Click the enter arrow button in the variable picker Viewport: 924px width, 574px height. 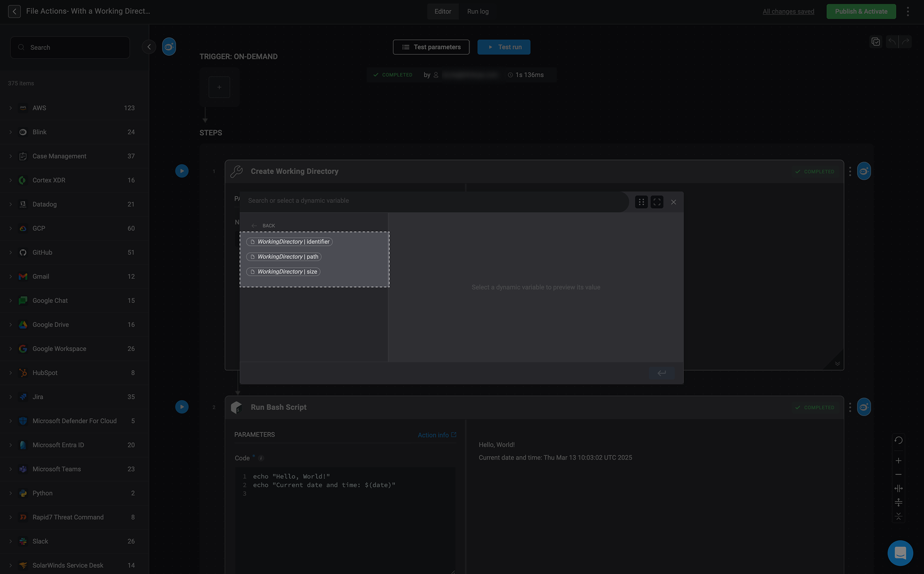point(662,373)
